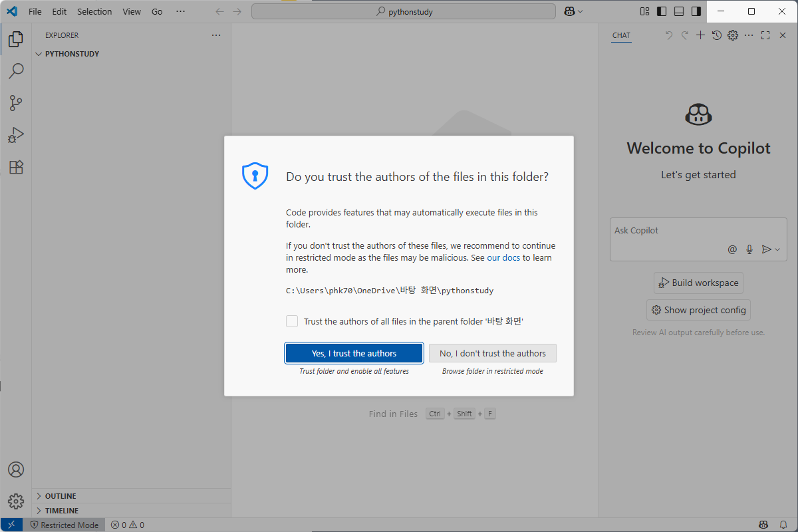798x532 pixels.
Task: Click the remote window status icon
Action: (x=11, y=525)
